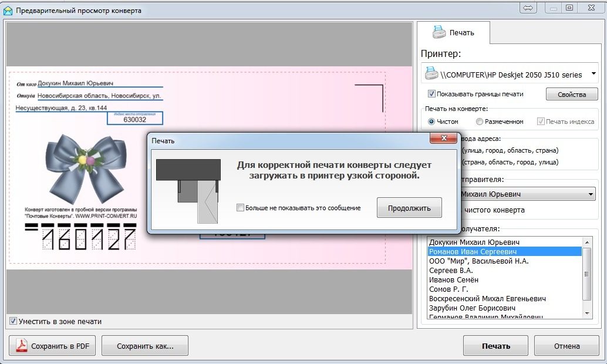Select recipient ООО "Мир", Васильевой Н.А.
607x364 pixels.
pos(504,261)
